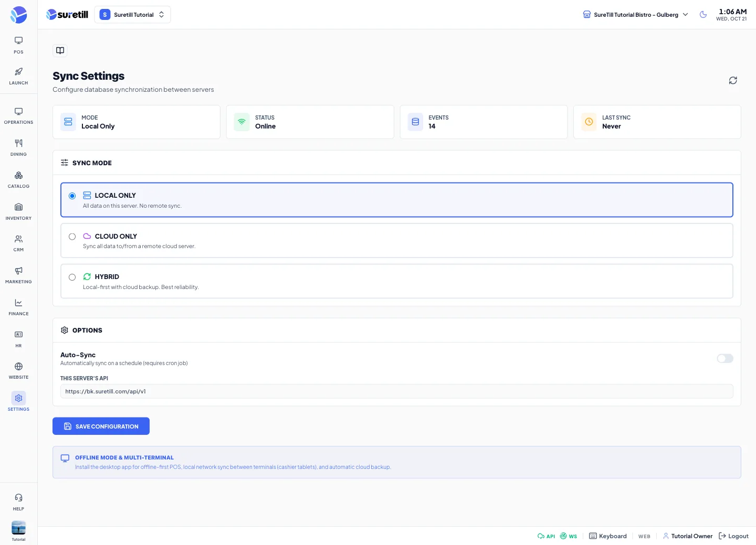Image resolution: width=756 pixels, height=545 pixels.
Task: Expand the SureTill Tutorial Bistro branch dropdown
Action: (635, 15)
